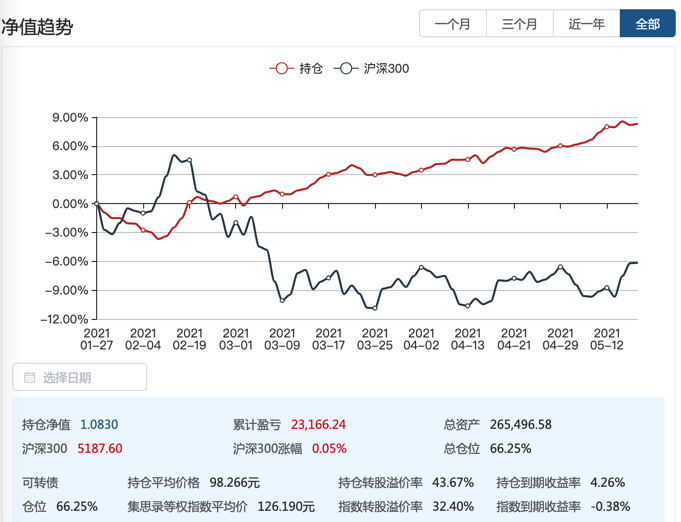Screen dimensions: 681x522
Task: Click 持仓 data point at 05-12
Action: [x=607, y=127]
